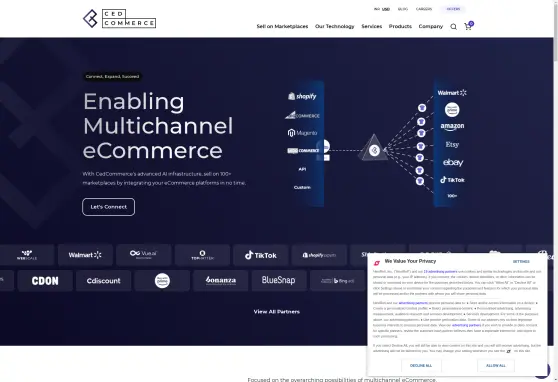Choose Allow All in privacy dialog

pyautogui.click(x=496, y=366)
